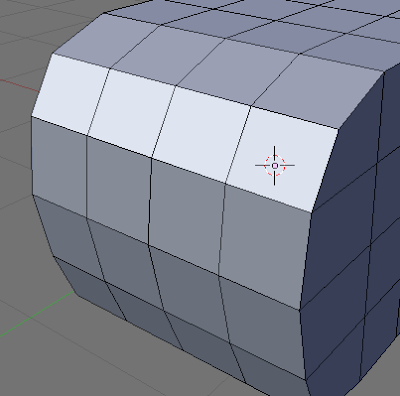Screen dimensions: 400x396
Task: Click the 3D cursor crosshair on the mesh
Action: click(275, 165)
